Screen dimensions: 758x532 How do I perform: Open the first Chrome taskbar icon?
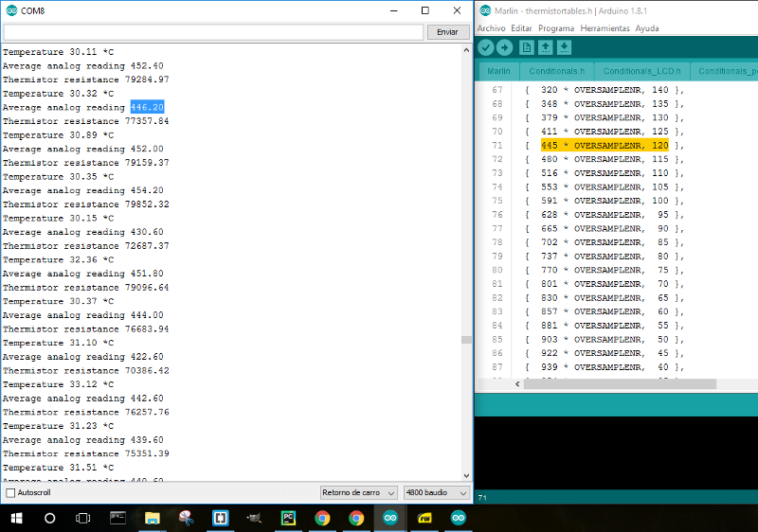(x=322, y=518)
